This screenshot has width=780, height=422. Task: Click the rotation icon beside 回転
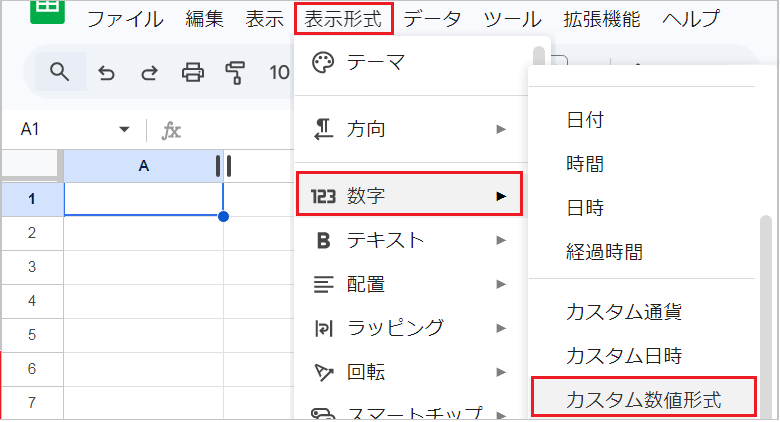(x=323, y=372)
